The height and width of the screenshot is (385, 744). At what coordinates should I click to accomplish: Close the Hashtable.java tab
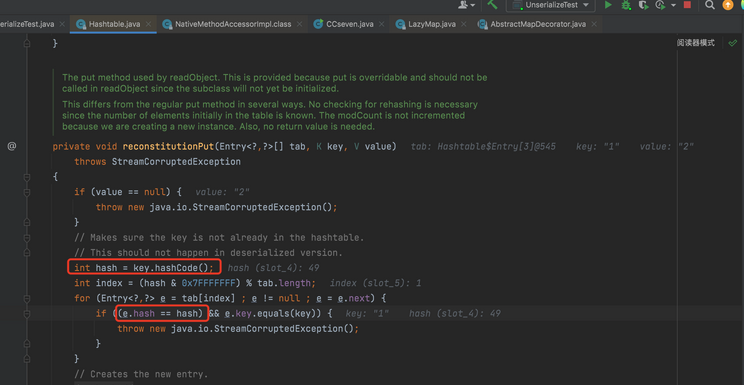click(x=149, y=24)
